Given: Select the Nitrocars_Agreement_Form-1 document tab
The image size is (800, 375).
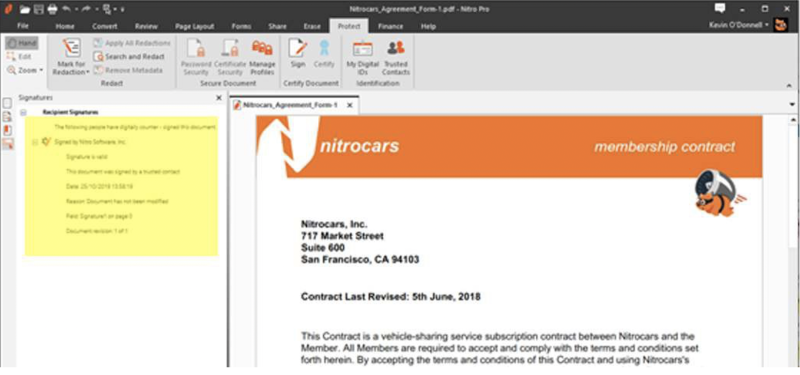Looking at the screenshot, I should pos(289,105).
